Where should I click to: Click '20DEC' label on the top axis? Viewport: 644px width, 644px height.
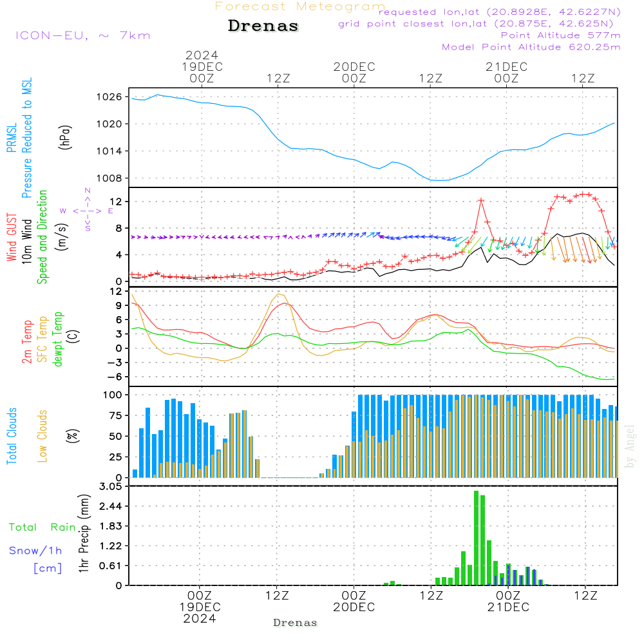[x=354, y=66]
